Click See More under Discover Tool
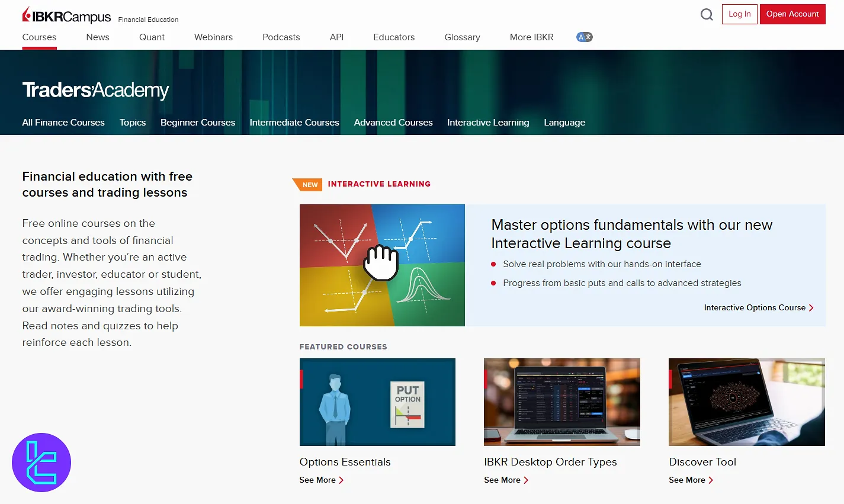The height and width of the screenshot is (504, 844). [687, 480]
